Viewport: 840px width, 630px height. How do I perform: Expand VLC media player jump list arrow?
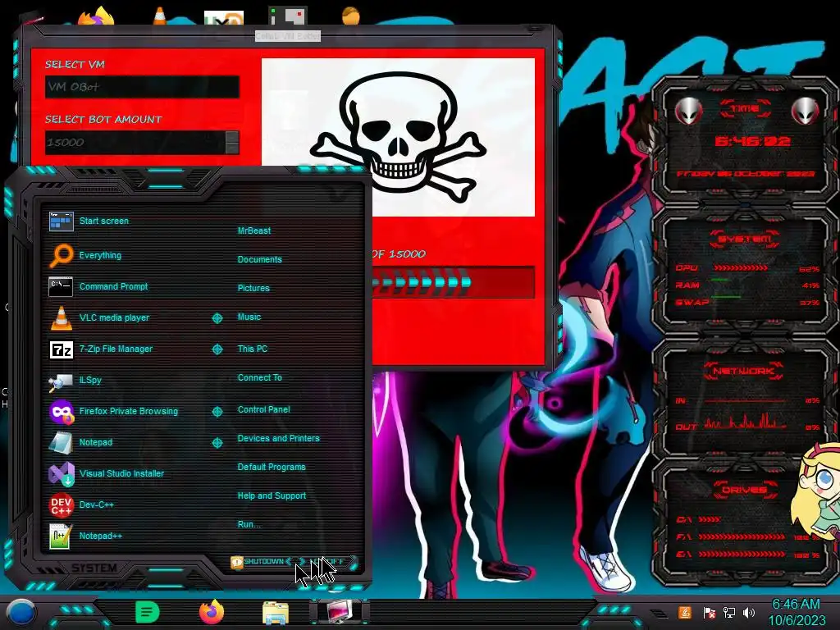217,318
